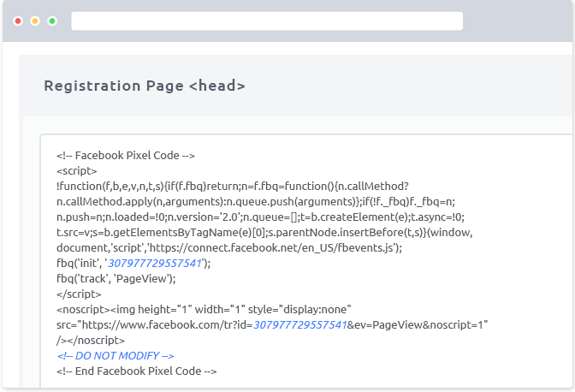Image resolution: width=575 pixels, height=392 pixels.
Task: Click the 'n.push=n;n.loaded=!0' code line
Action: 260,217
